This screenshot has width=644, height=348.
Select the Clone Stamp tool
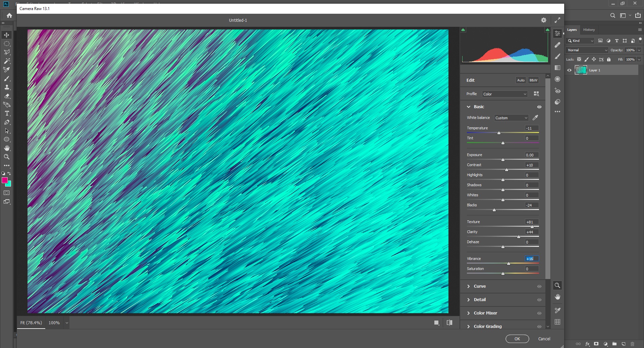7,87
